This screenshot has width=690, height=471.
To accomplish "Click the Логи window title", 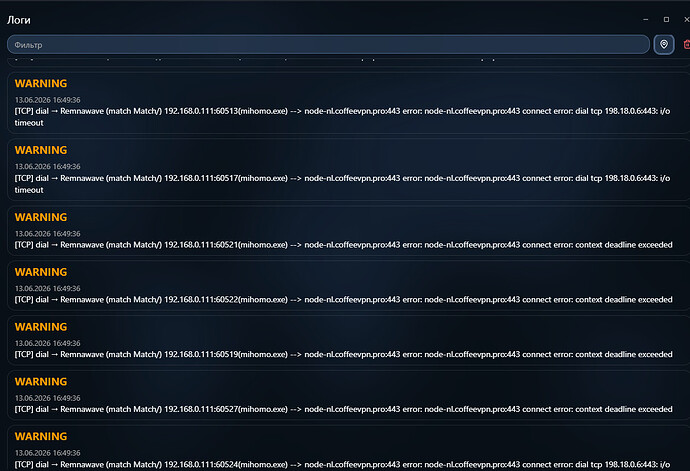I will [x=19, y=20].
